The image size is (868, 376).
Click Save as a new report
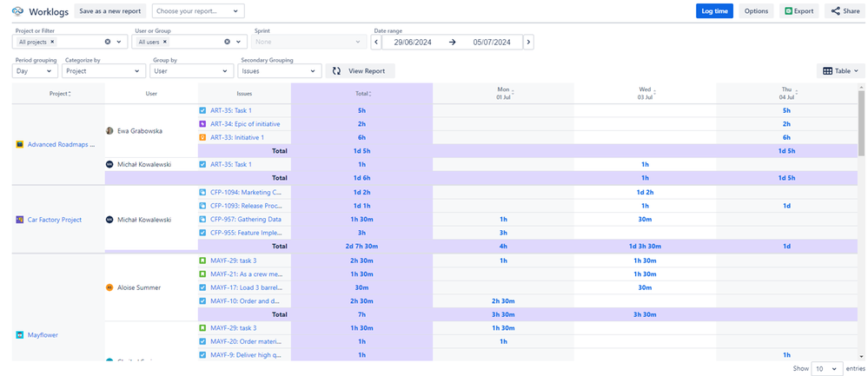[110, 11]
